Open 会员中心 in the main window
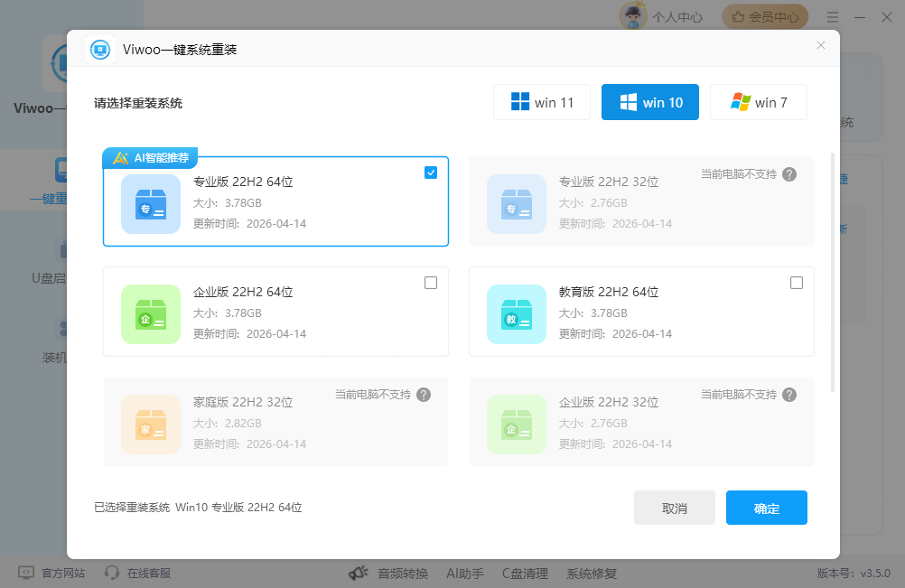Viewport: 905px width, 588px height. (765, 17)
